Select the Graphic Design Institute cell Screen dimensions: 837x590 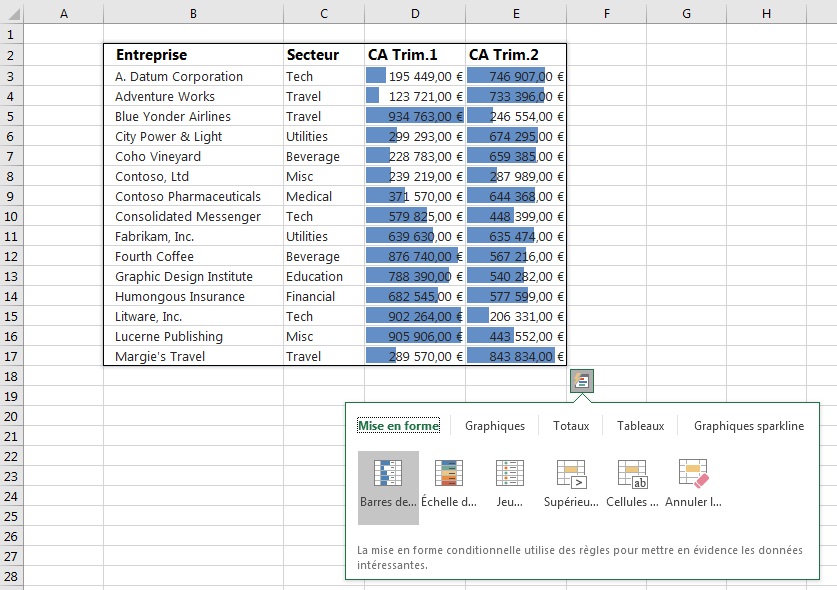[x=193, y=277]
